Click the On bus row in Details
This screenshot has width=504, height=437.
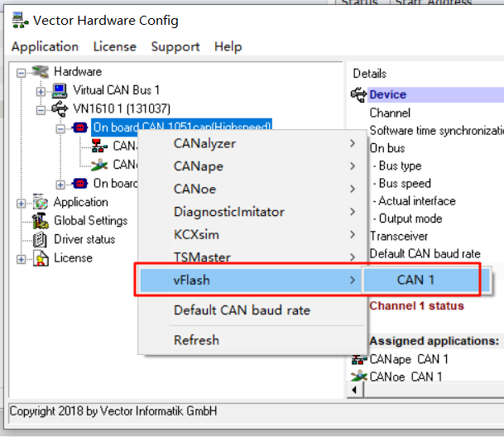(387, 148)
